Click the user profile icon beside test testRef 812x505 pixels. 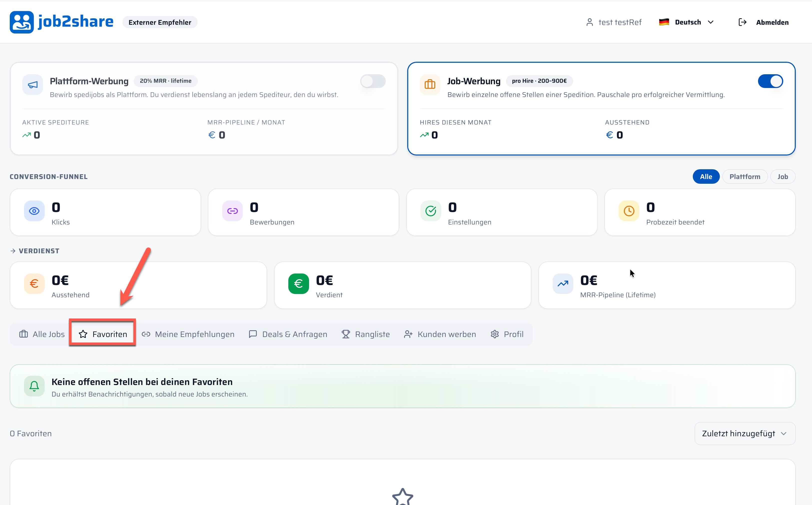click(x=590, y=22)
